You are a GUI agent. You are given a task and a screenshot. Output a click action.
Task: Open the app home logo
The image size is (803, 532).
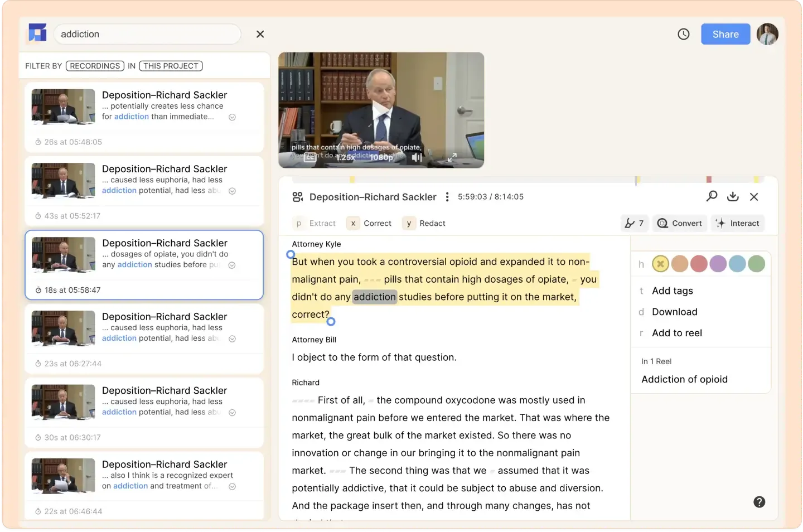click(x=37, y=32)
